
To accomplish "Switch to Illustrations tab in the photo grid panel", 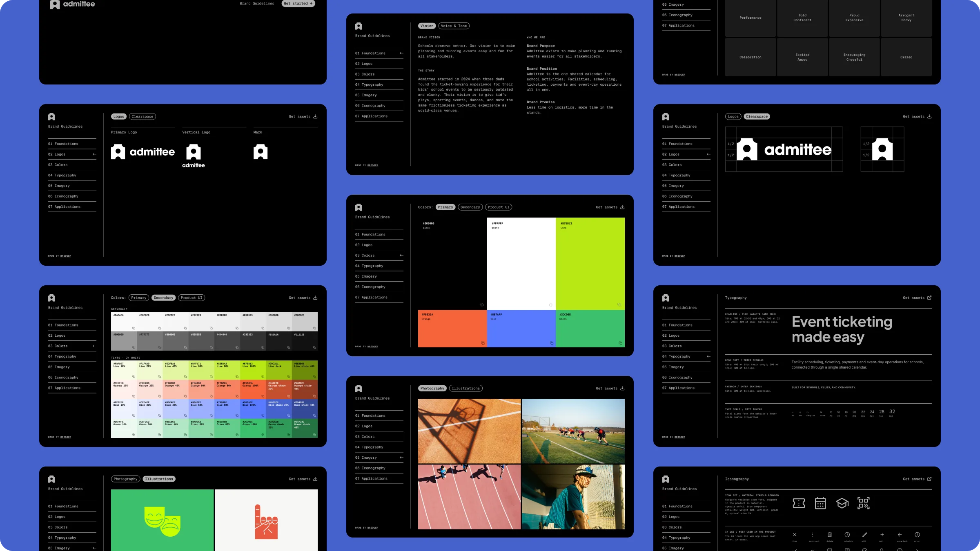I will coord(466,388).
